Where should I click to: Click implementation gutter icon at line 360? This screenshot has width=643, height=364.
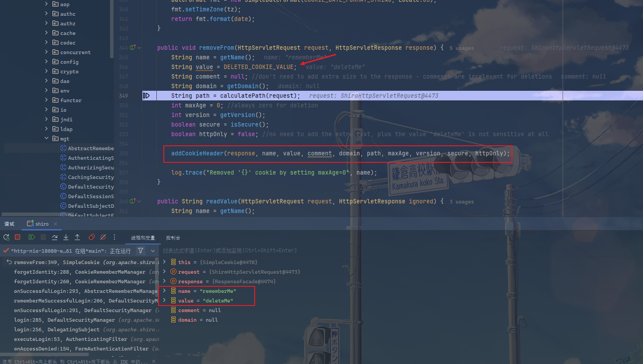click(133, 201)
